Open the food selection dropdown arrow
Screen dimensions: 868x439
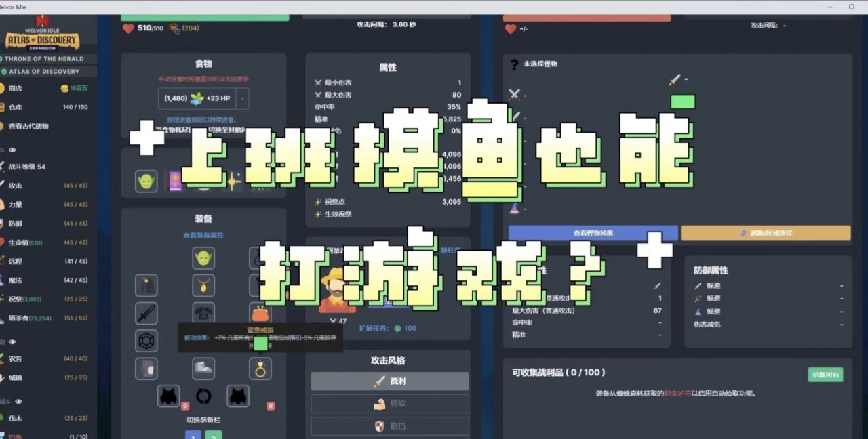click(242, 99)
